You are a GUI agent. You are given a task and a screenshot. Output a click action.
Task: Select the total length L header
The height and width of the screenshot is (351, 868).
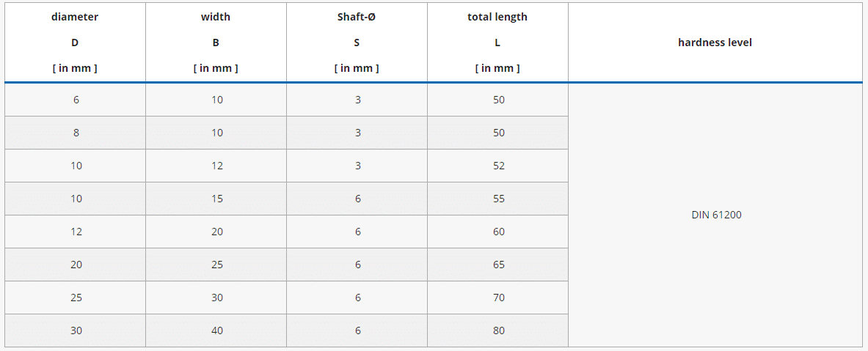click(x=497, y=43)
